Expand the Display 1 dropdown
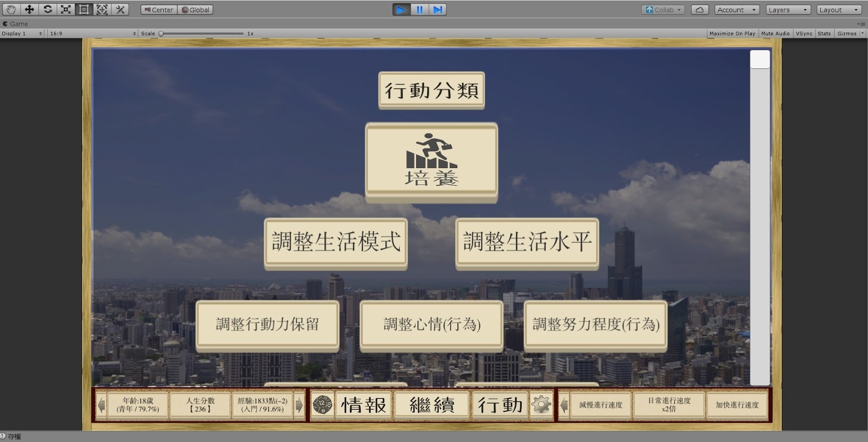Image resolution: width=868 pixels, height=442 pixels. click(22, 34)
